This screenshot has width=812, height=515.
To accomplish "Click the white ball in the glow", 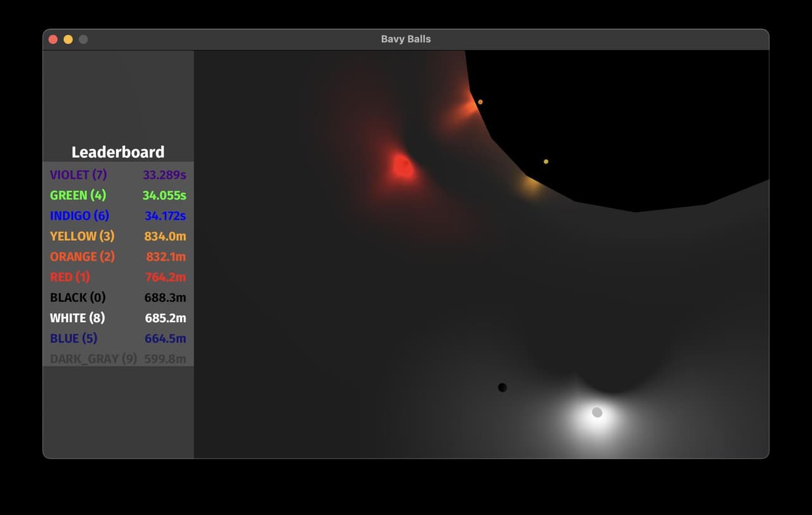I will tap(597, 412).
